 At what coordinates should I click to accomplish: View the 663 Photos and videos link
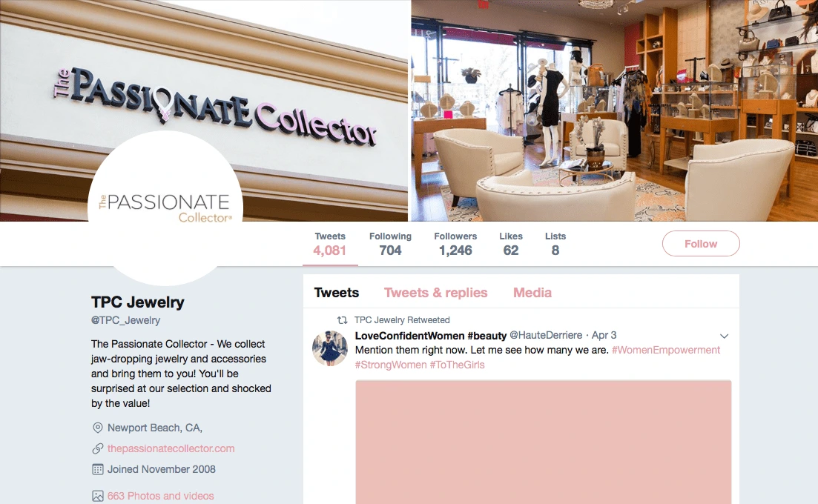[161, 496]
